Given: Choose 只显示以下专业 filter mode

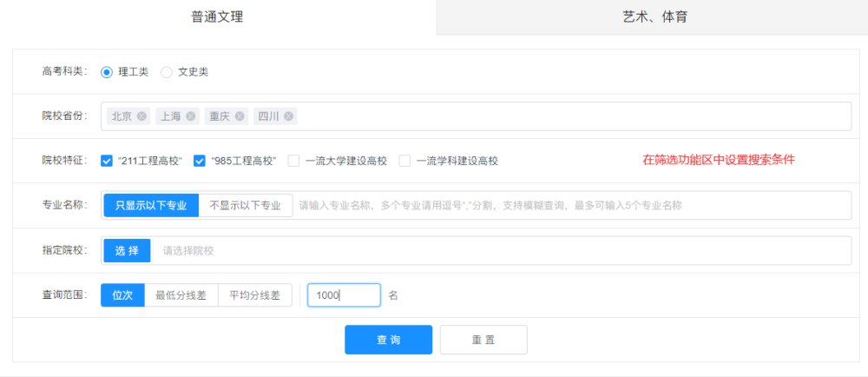Looking at the screenshot, I should (151, 205).
